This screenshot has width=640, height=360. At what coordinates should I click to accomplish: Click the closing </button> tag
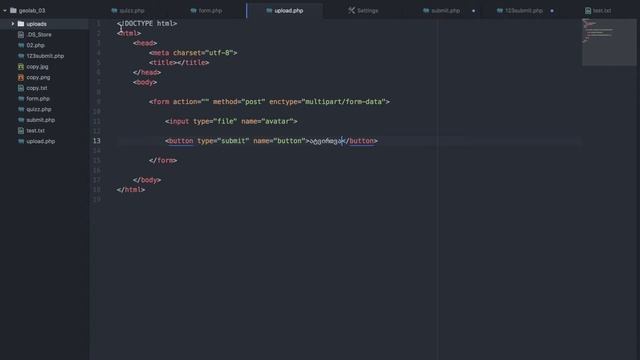coord(360,141)
